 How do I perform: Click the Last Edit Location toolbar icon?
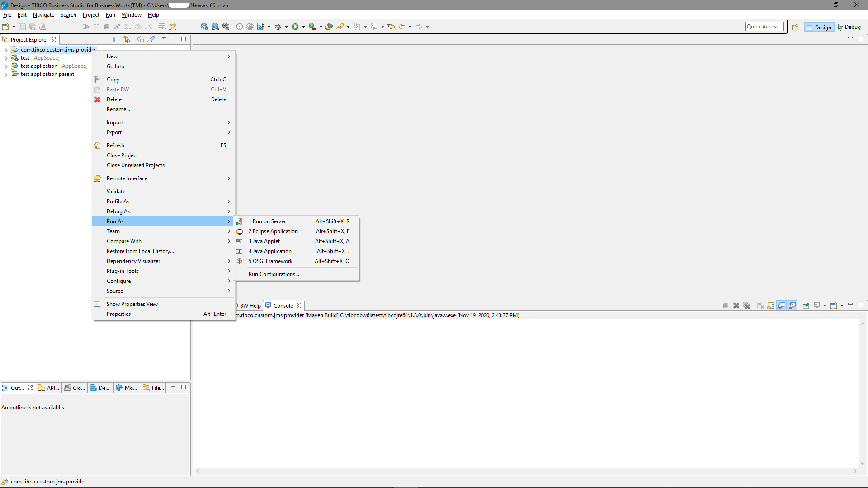391,27
